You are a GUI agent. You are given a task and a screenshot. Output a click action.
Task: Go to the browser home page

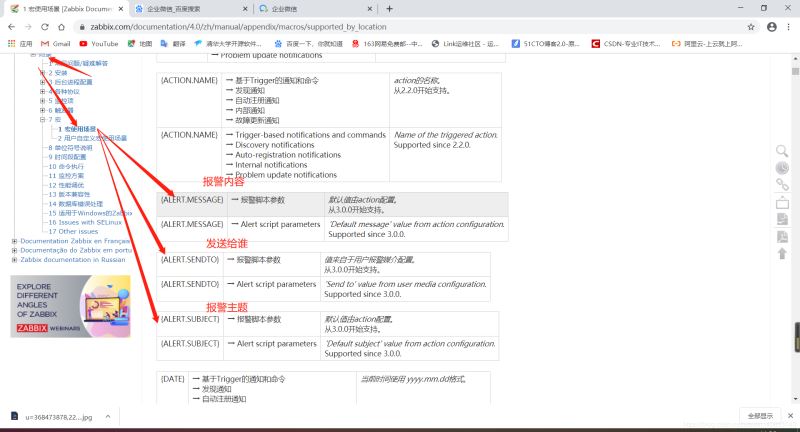point(61,27)
